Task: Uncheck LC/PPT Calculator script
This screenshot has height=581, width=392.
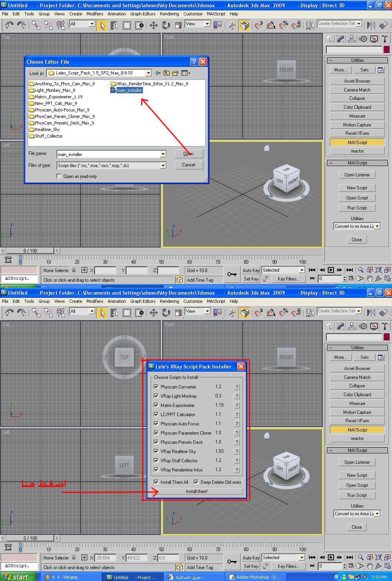Action: click(156, 414)
